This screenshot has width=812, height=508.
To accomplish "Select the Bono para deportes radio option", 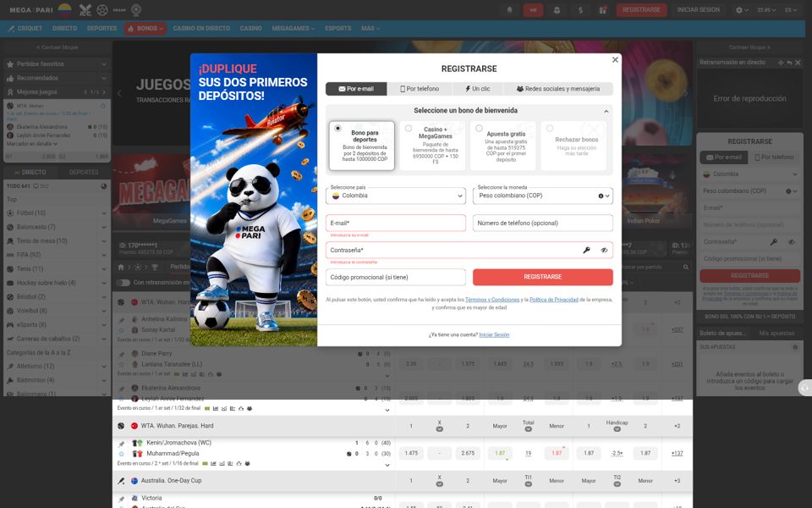I will pos(338,128).
